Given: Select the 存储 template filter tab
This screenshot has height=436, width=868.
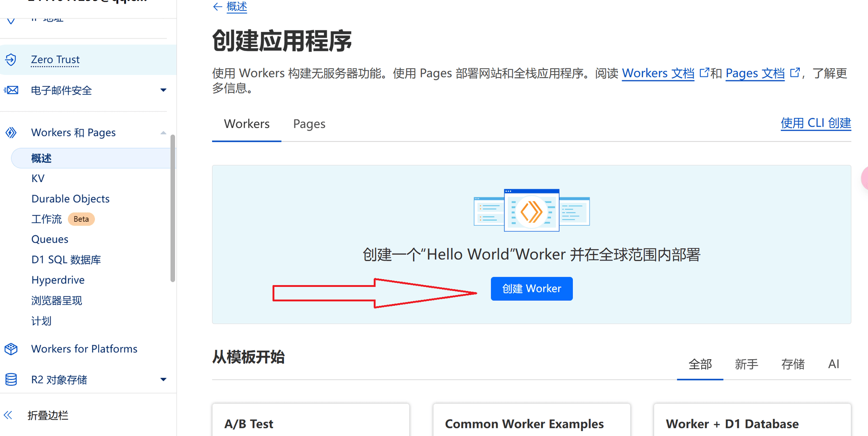Looking at the screenshot, I should (793, 364).
